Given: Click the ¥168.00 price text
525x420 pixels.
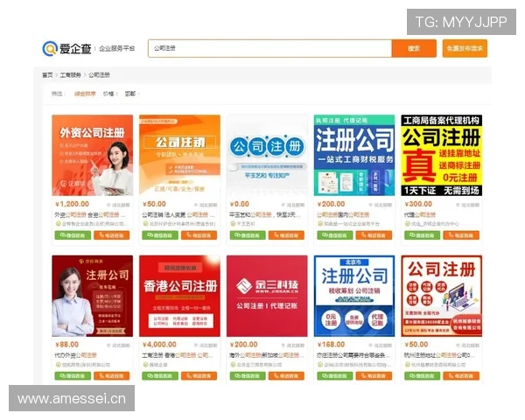Looking at the screenshot, I should coord(331,345).
